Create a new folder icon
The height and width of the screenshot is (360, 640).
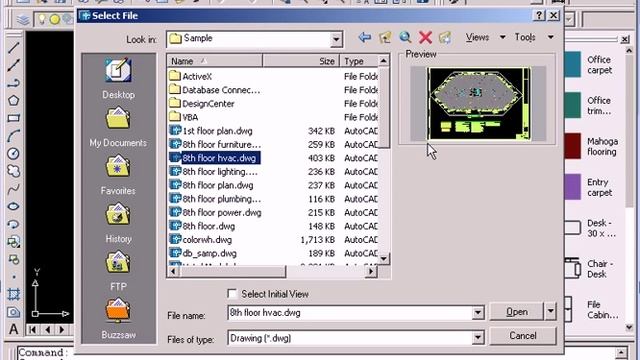click(x=445, y=38)
